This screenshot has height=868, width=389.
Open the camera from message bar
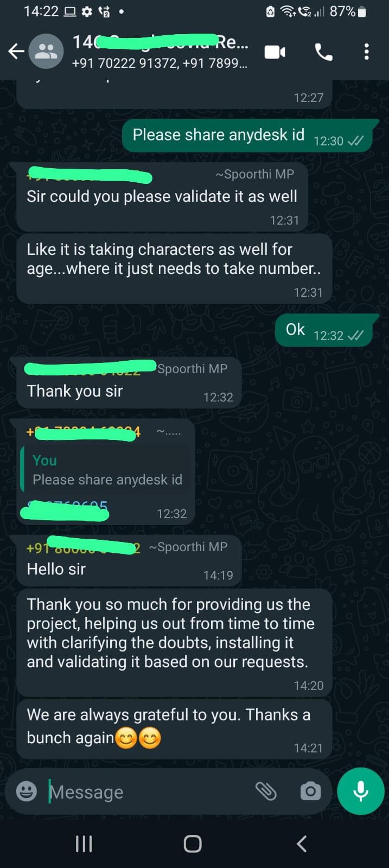pos(310,792)
